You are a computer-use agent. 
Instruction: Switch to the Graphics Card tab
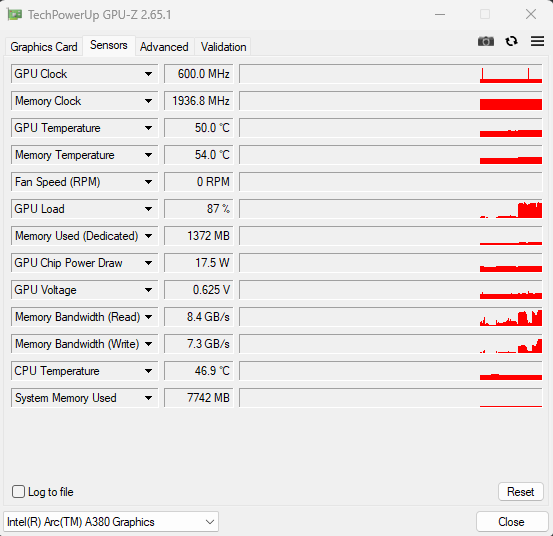[x=44, y=47]
